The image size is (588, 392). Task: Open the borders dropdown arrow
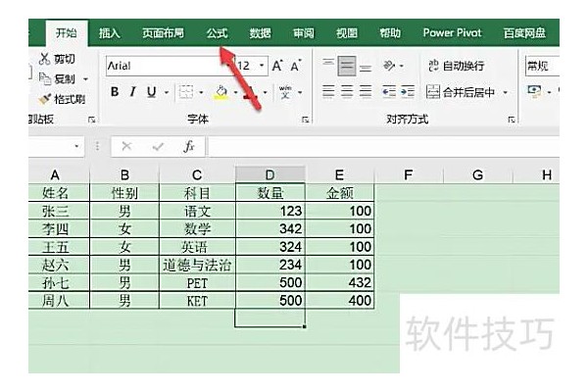pyautogui.click(x=201, y=92)
